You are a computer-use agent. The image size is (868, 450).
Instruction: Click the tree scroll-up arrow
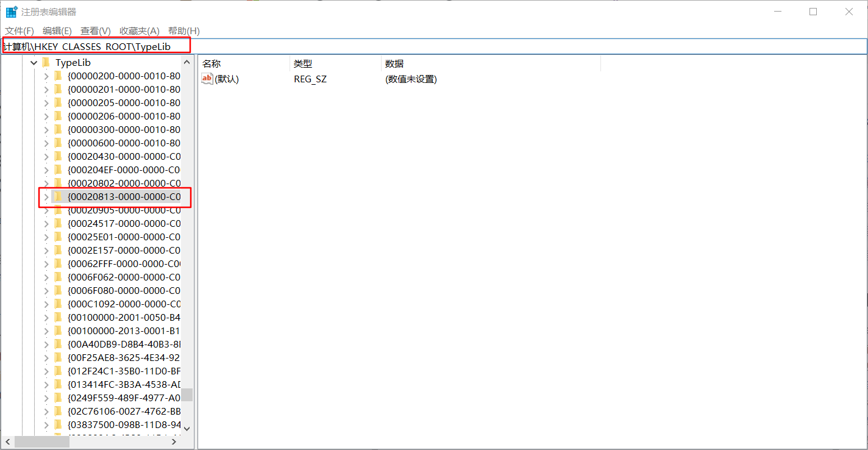[187, 62]
